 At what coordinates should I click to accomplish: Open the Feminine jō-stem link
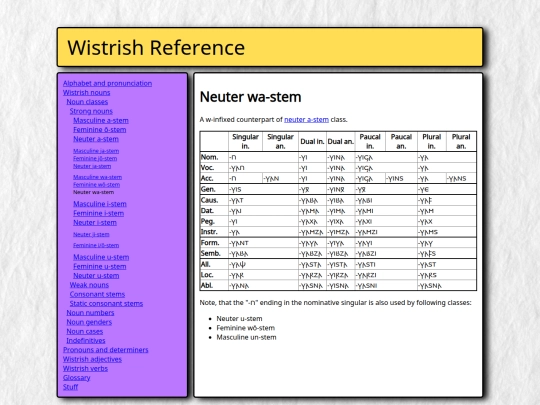pos(95,158)
